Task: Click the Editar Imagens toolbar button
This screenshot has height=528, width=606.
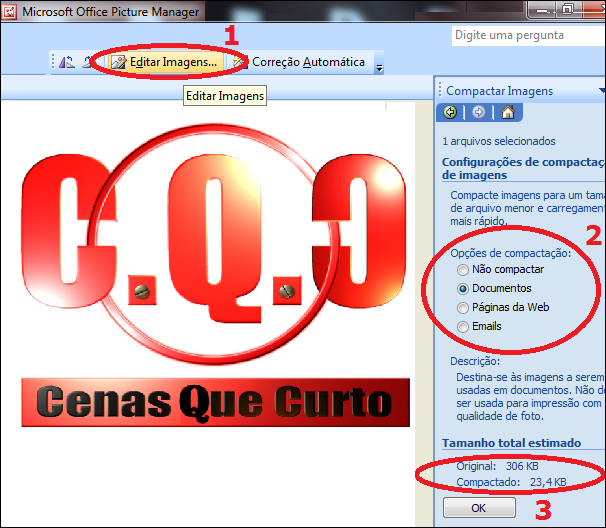Action: (165, 62)
